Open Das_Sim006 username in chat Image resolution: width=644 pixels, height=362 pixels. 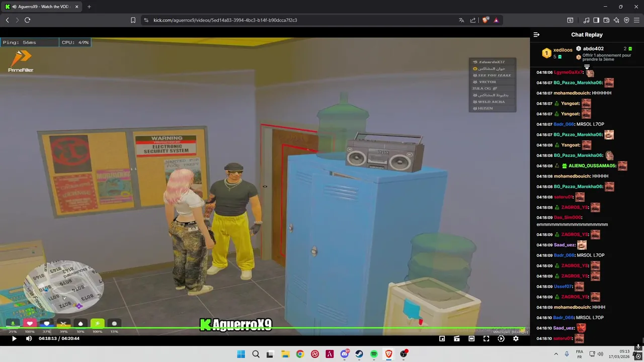567,218
